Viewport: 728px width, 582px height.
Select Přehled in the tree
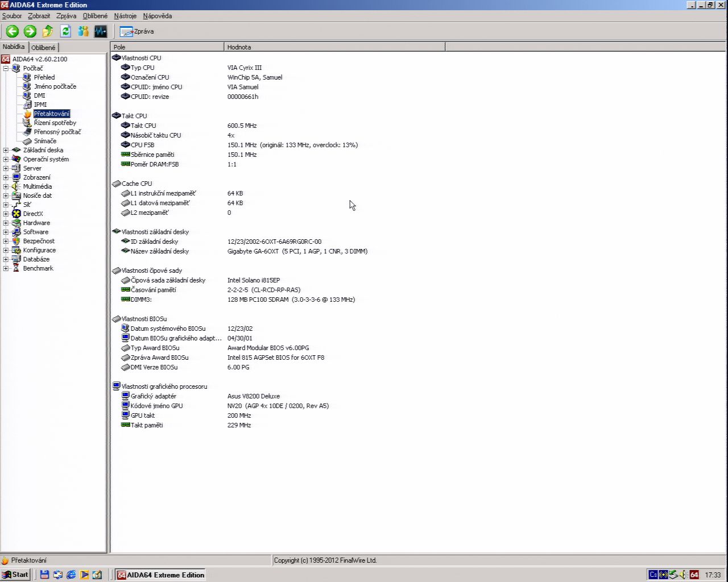[x=44, y=77]
